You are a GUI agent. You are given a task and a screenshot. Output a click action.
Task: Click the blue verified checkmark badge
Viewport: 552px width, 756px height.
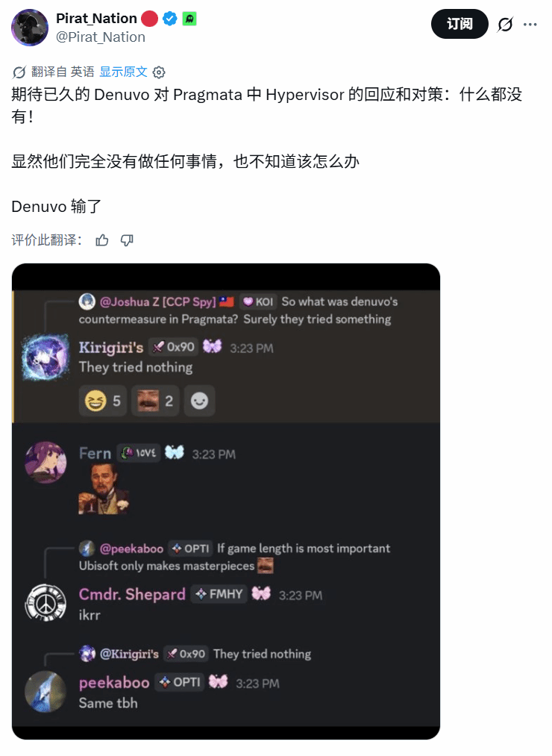click(169, 19)
